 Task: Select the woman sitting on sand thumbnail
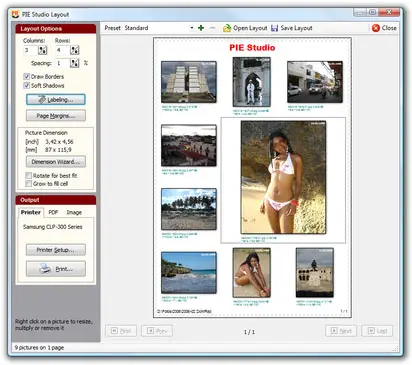tap(252, 273)
